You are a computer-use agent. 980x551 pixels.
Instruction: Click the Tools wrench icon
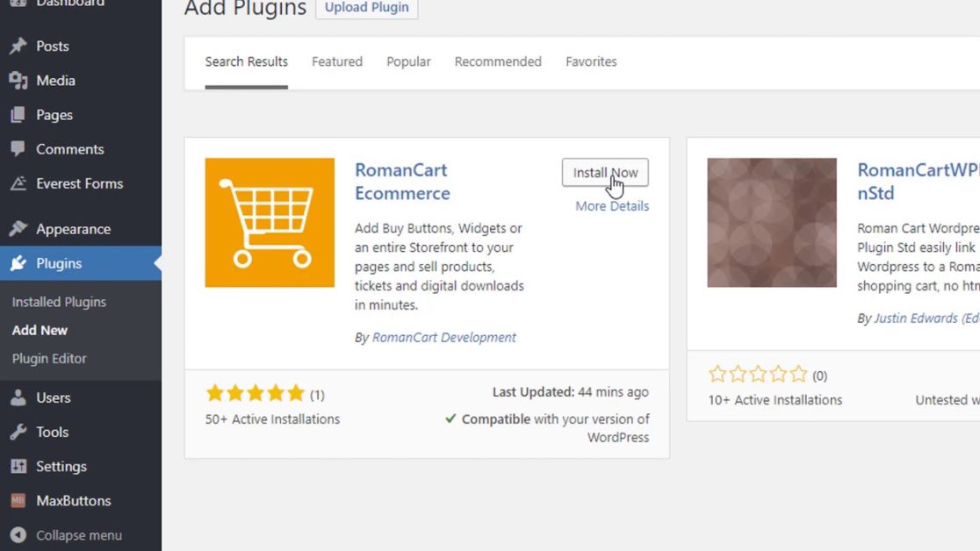[x=18, y=432]
